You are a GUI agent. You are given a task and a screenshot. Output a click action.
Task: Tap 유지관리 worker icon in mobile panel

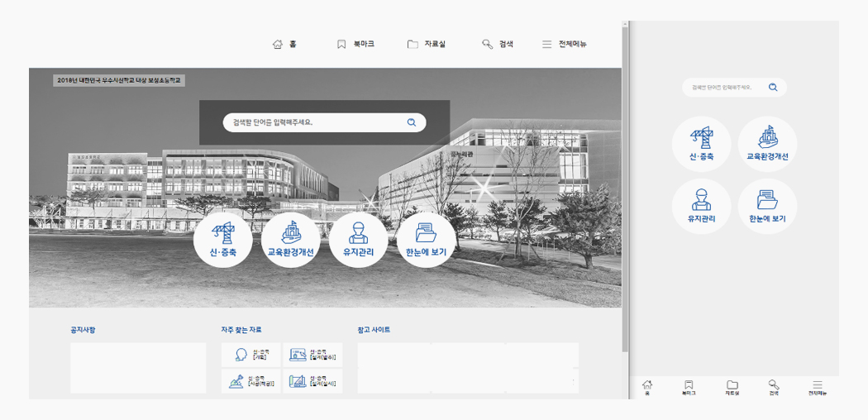[702, 207]
